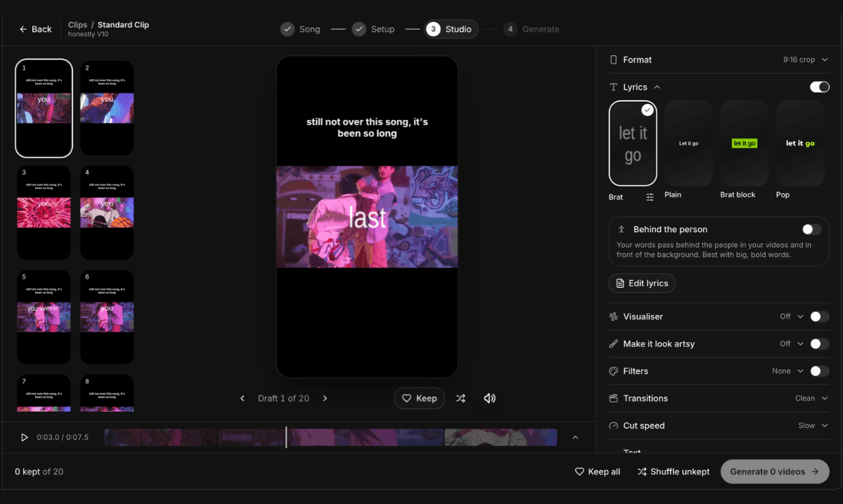Click Shuffle unkept button
The image size is (843, 504).
point(673,472)
